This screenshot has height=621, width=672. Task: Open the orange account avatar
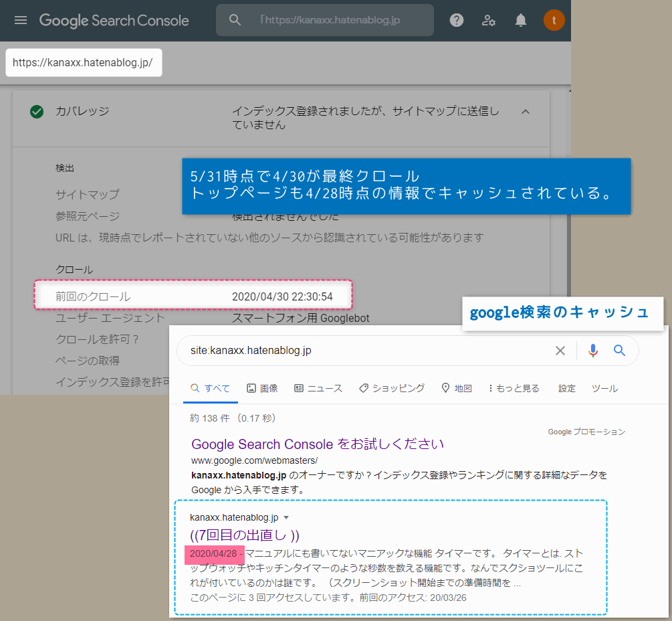(x=554, y=20)
